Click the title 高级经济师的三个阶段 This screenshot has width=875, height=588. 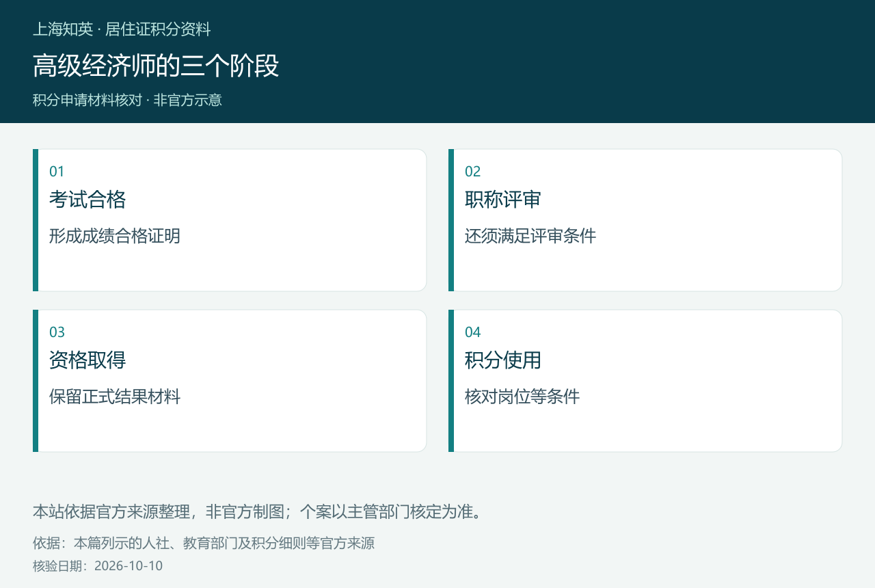click(156, 66)
